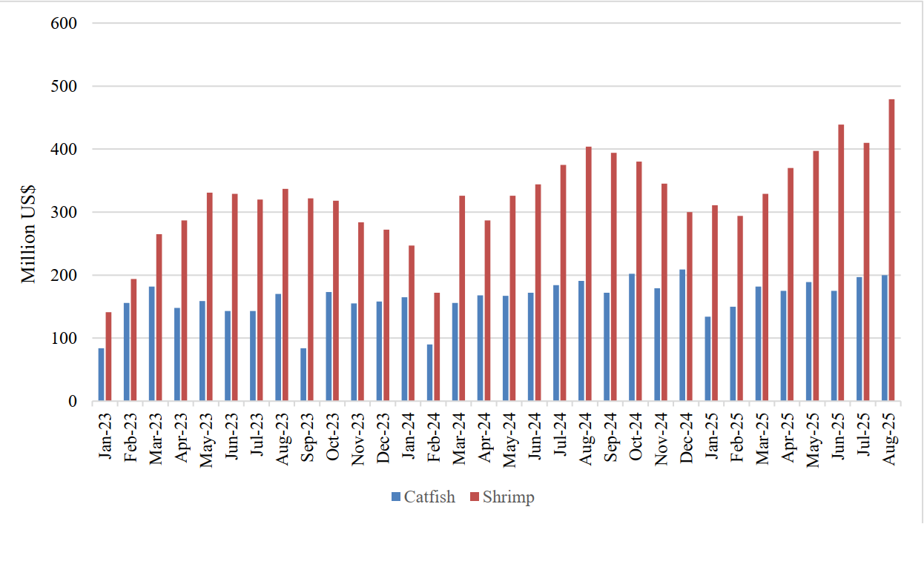Click the red Shrimp bar for Aug-24
Screen dimensions: 924x564
588,274
